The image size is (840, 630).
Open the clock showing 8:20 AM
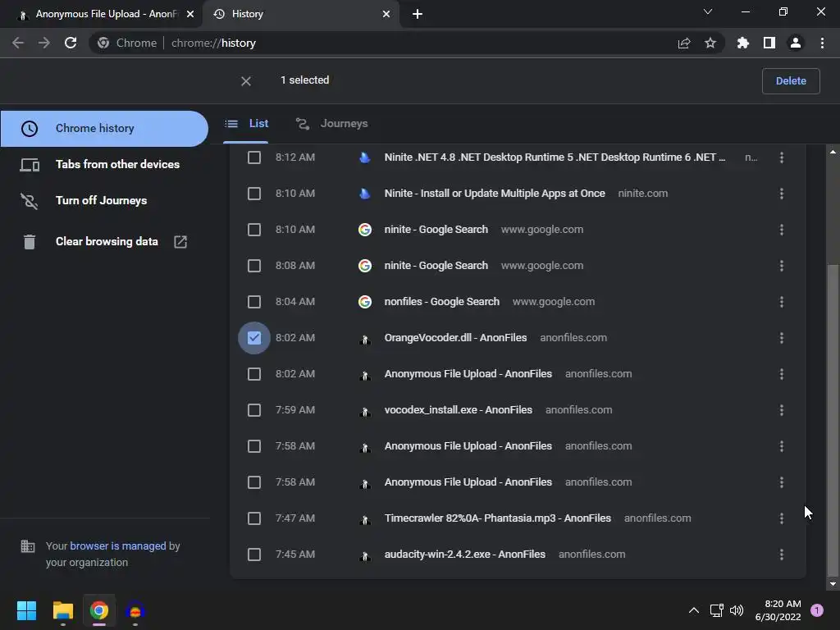click(778, 610)
